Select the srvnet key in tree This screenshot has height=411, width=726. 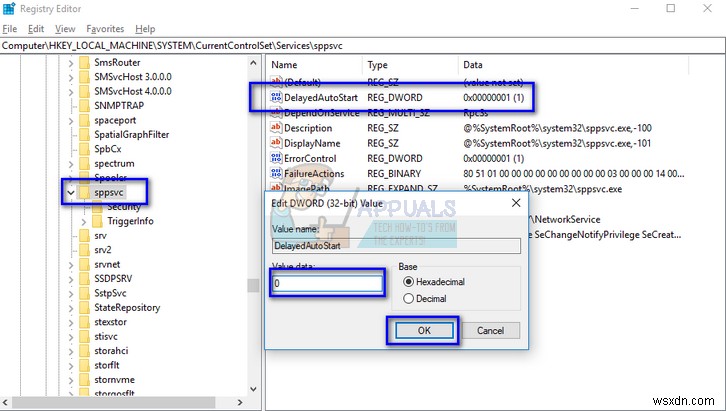[x=107, y=264]
